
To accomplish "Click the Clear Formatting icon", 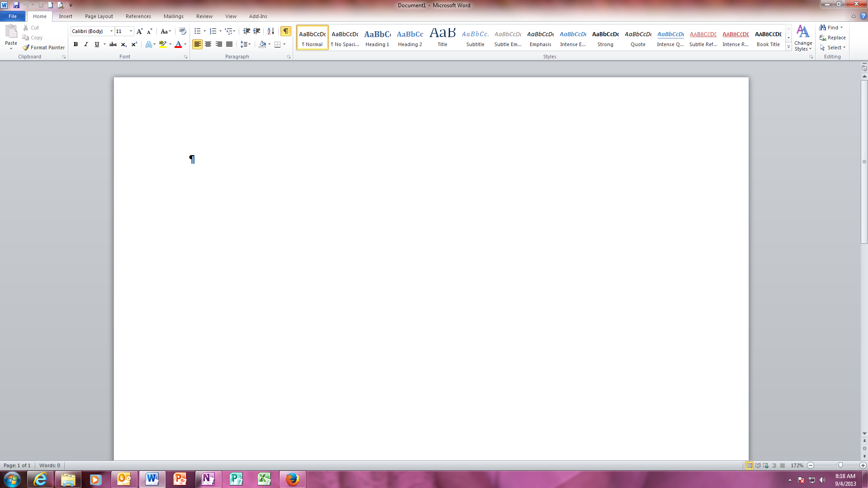I will click(182, 31).
